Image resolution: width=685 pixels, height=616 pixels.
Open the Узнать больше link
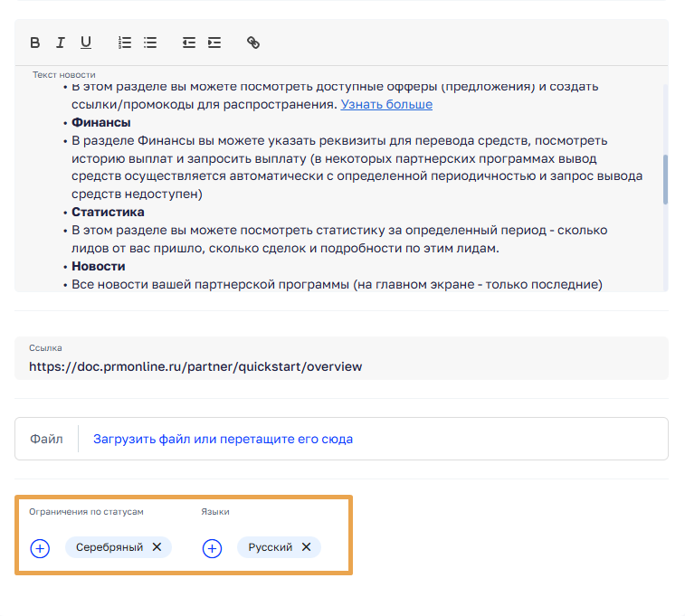pyautogui.click(x=386, y=104)
